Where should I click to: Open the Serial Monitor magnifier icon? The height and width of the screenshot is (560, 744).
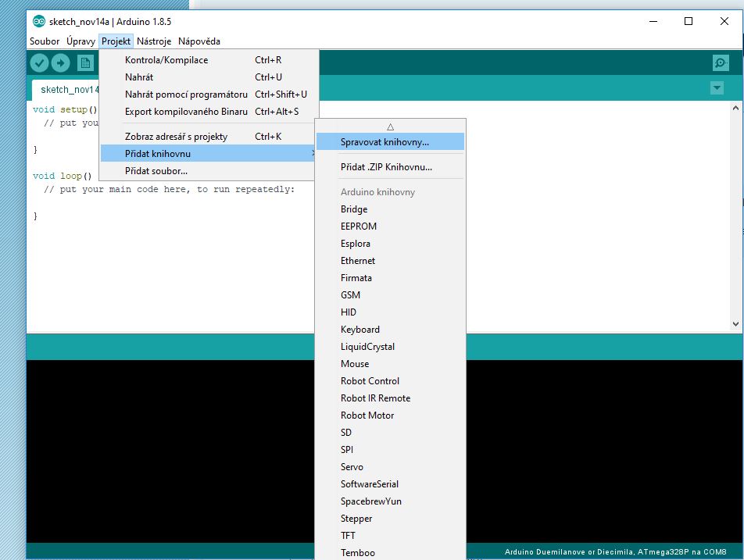click(x=720, y=63)
